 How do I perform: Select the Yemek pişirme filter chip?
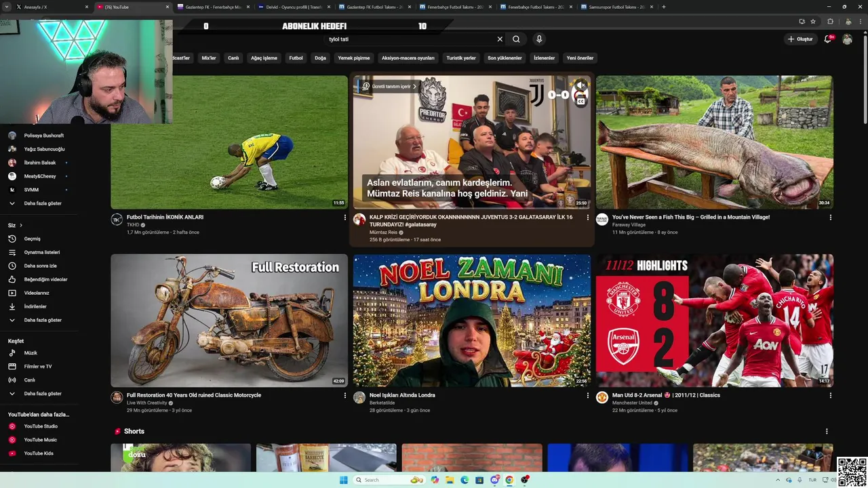(x=354, y=58)
